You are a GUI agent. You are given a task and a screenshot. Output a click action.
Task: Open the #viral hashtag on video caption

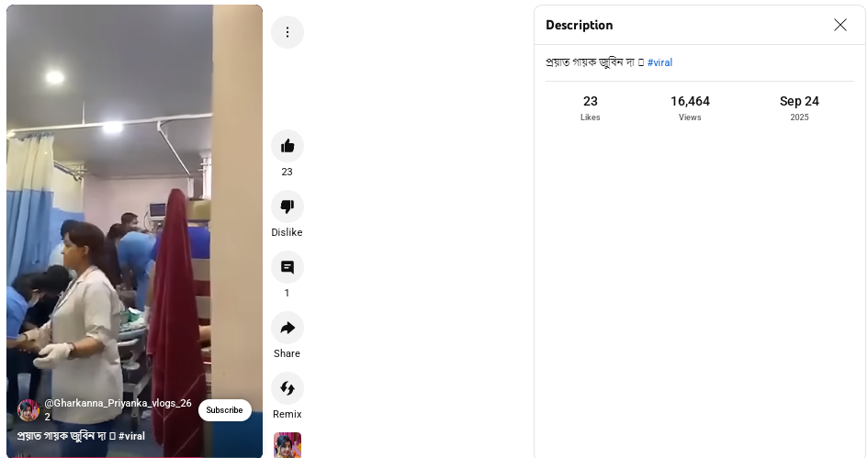[131, 436]
